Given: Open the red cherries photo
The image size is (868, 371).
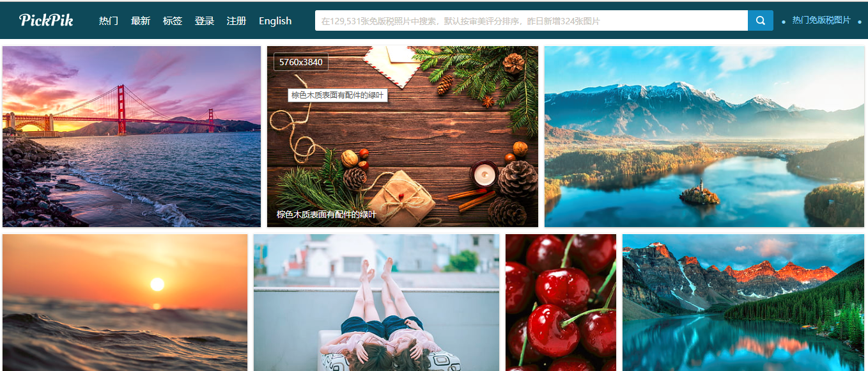Looking at the screenshot, I should [x=561, y=303].
